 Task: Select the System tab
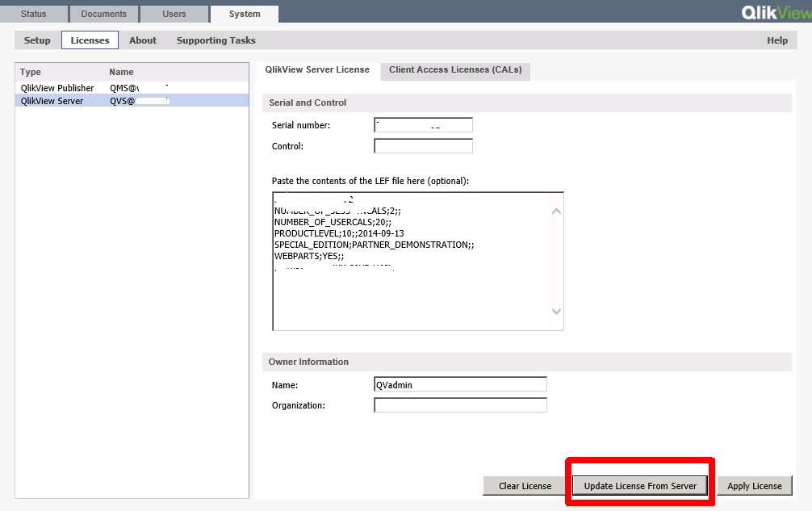pos(245,14)
